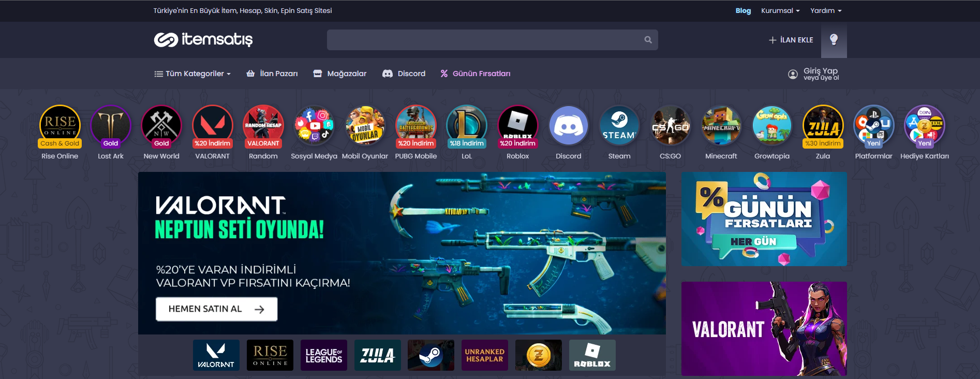
Task: Click the itemsatış logo
Action: coord(203,39)
